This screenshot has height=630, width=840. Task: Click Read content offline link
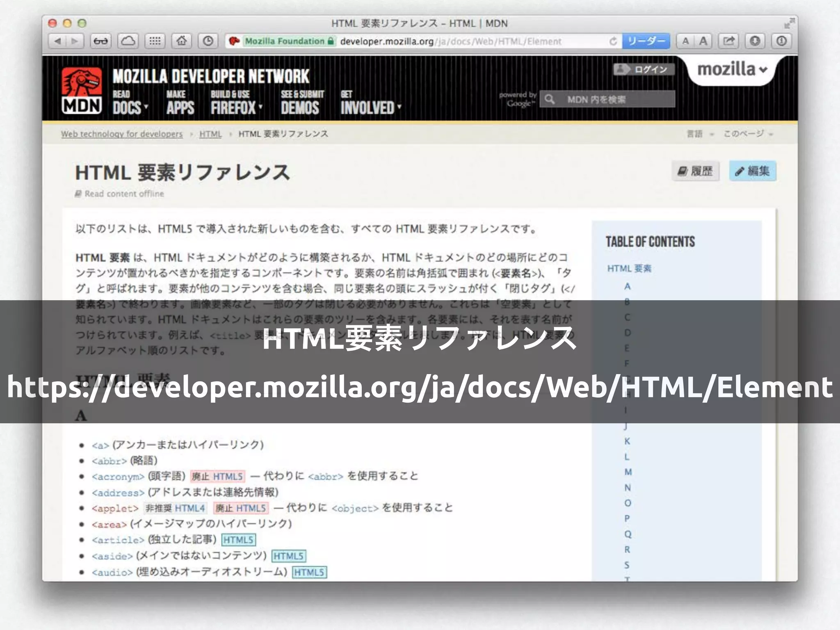coord(119,194)
